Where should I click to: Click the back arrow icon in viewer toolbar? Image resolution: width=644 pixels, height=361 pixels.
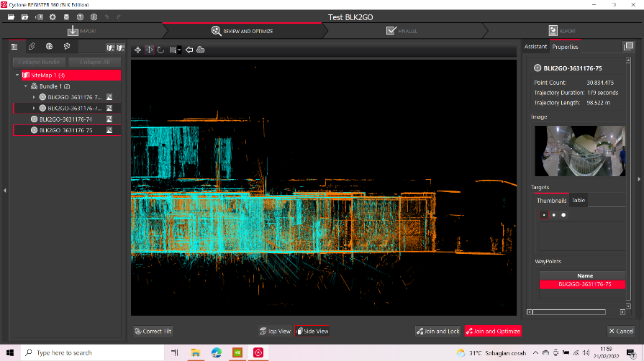click(x=189, y=50)
